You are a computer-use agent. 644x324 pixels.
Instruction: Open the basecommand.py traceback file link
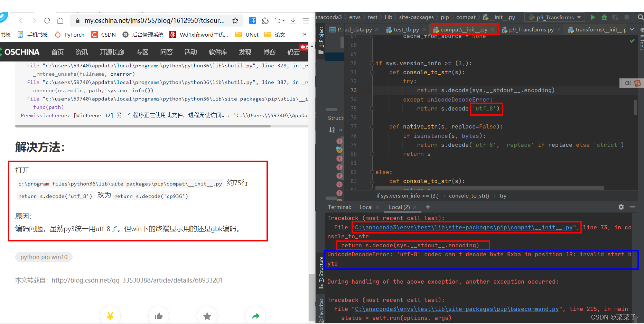(x=457, y=309)
